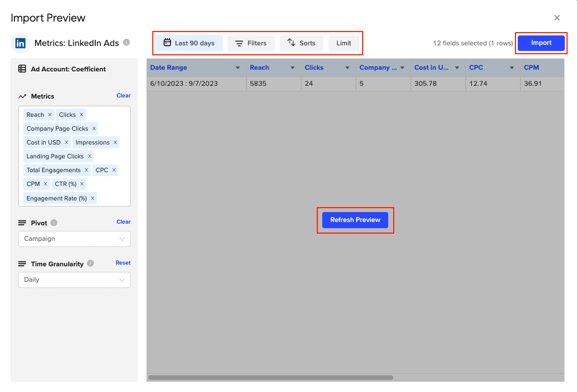Click the horizontal scrollbar of the preview table
577x392 pixels.
pos(270,377)
